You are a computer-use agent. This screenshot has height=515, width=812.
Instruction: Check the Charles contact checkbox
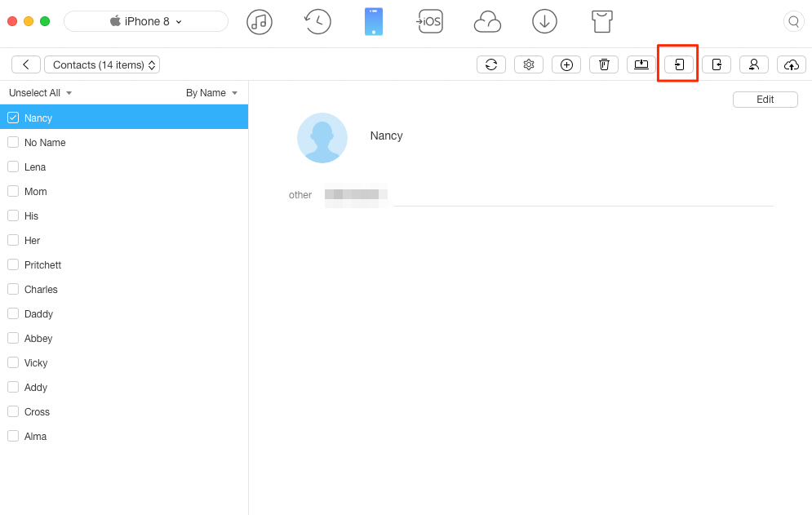pos(13,289)
